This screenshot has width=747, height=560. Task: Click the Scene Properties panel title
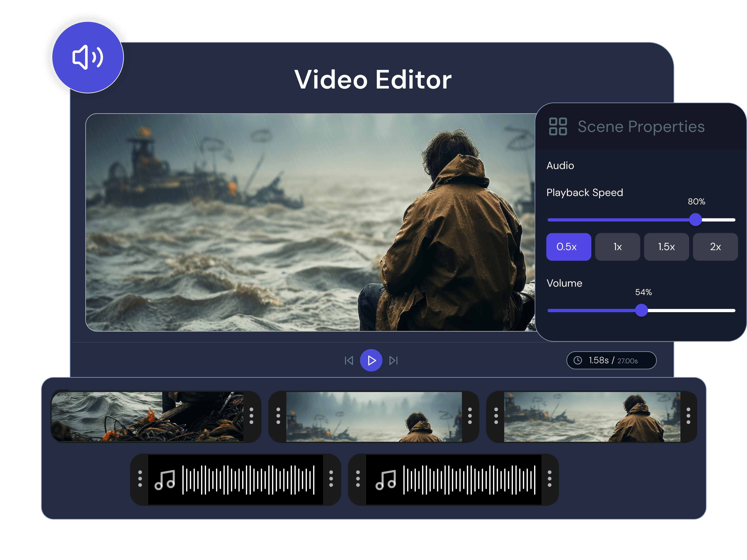pyautogui.click(x=641, y=127)
